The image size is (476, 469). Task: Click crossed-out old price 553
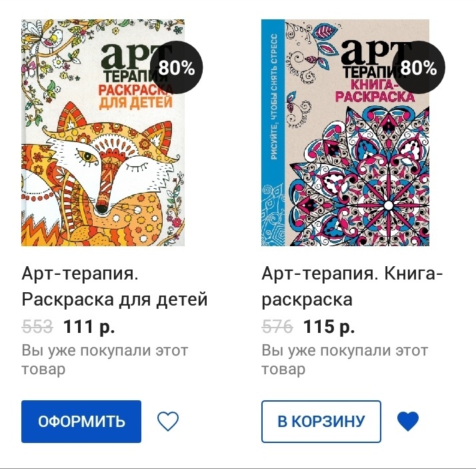point(37,327)
